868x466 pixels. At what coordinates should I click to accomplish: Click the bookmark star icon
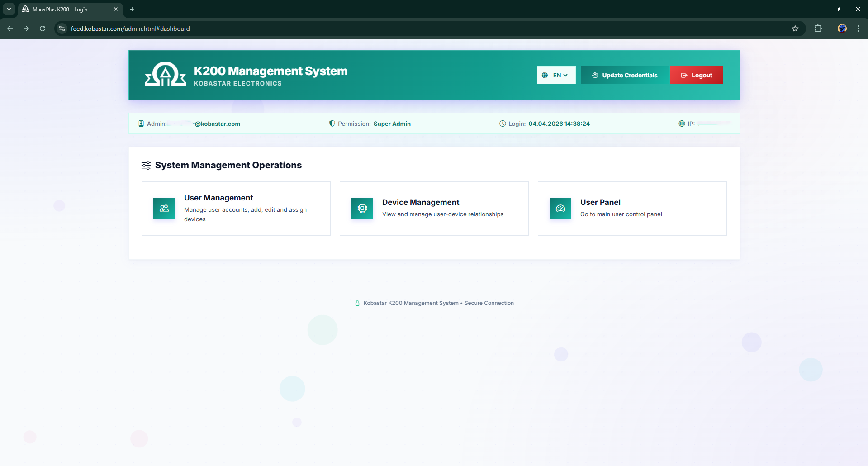pos(795,29)
